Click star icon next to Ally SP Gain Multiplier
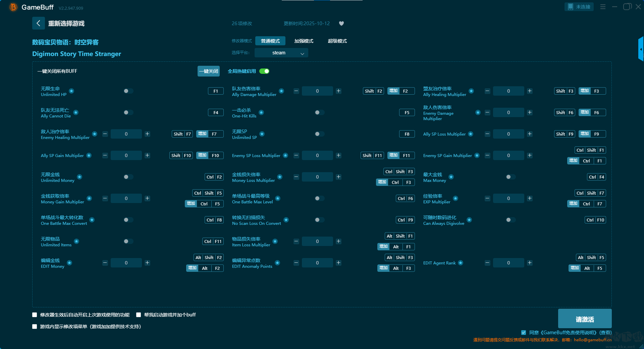644x349 pixels. (x=89, y=155)
